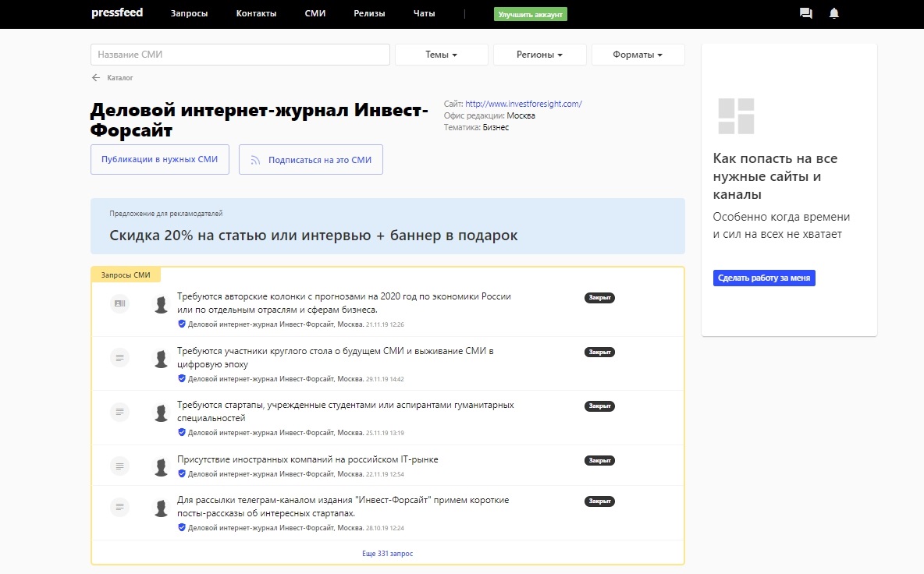This screenshot has width=924, height=574.
Task: Click the text-type icon of the startups request
Action: pos(119,411)
